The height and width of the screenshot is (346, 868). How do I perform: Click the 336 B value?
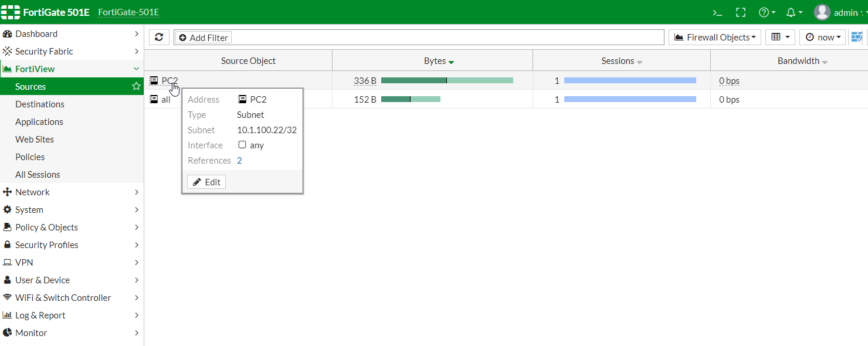point(365,81)
